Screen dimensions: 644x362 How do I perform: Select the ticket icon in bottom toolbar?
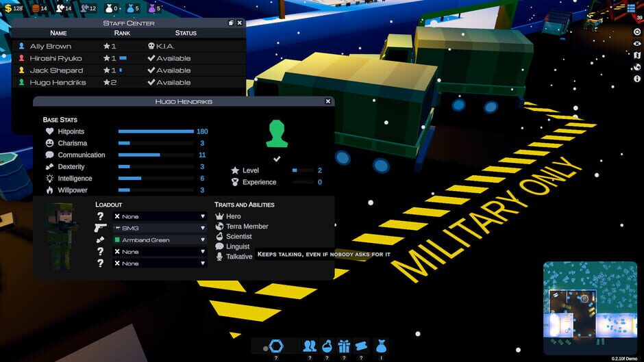[x=361, y=346]
